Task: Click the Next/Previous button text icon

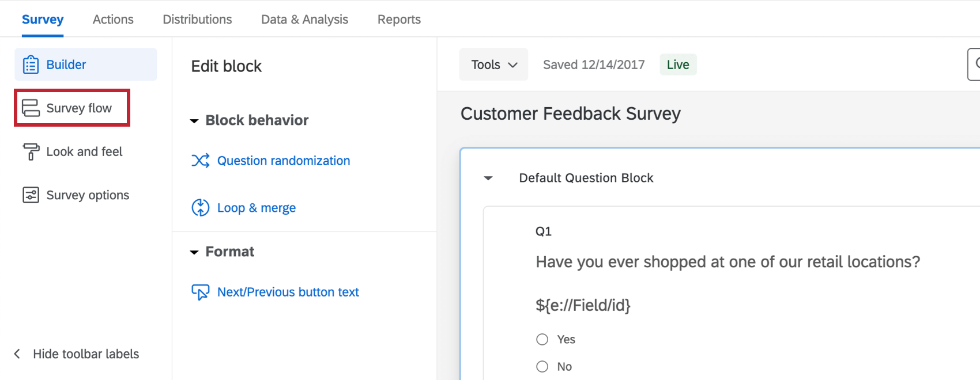Action: 201,292
